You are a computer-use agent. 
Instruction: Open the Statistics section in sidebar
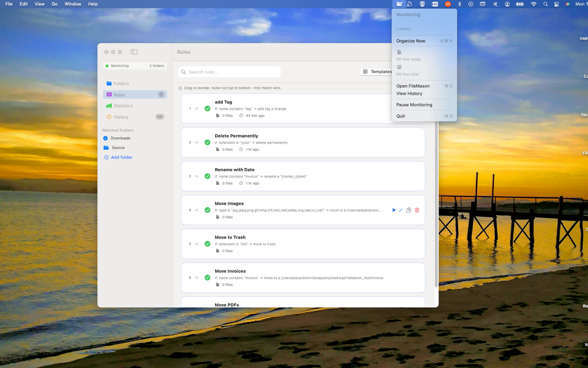tap(123, 106)
